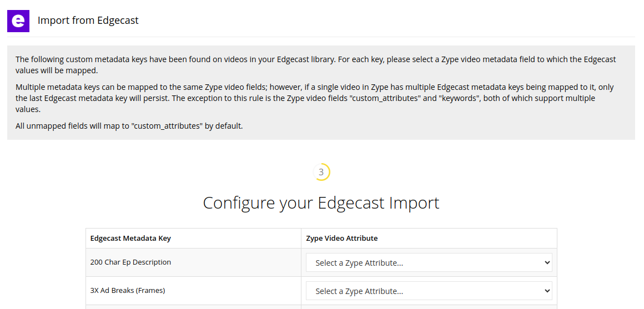The height and width of the screenshot is (309, 644).
Task: Click the white "e" letter in the Edgecast logo
Action: (x=18, y=21)
